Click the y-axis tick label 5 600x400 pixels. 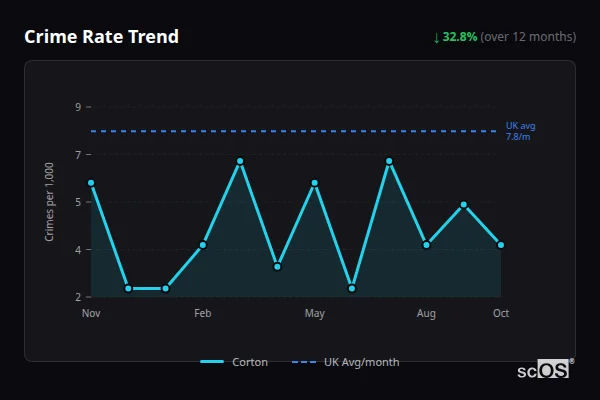point(78,202)
